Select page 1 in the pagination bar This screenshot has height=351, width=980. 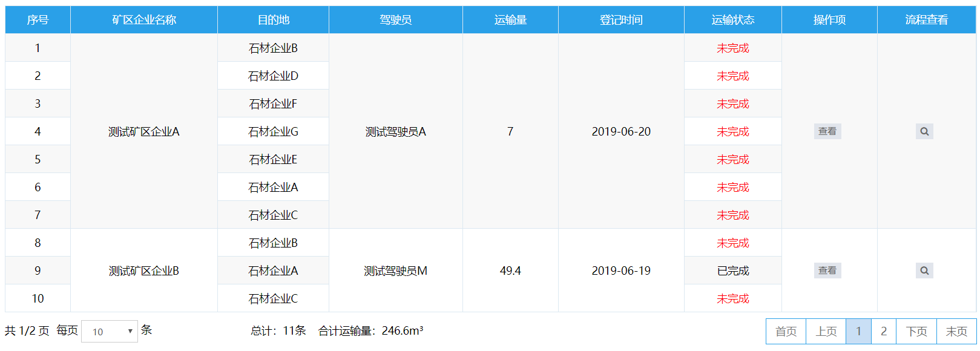[x=859, y=331]
